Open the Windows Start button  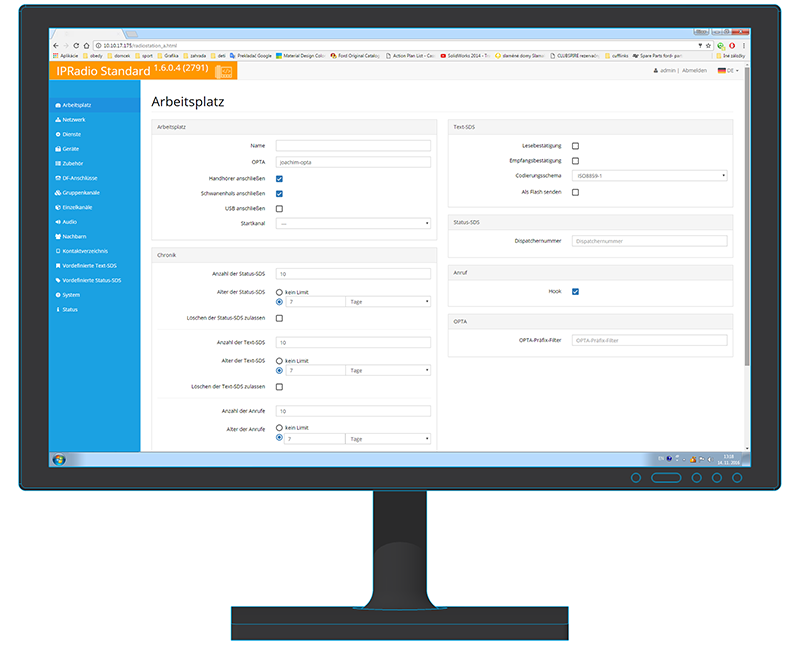point(59,460)
